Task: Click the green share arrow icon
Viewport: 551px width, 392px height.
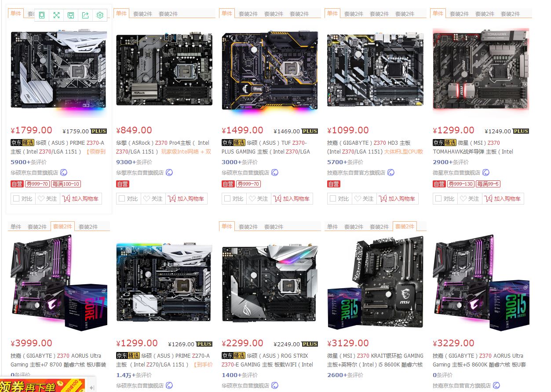Action: point(85,15)
